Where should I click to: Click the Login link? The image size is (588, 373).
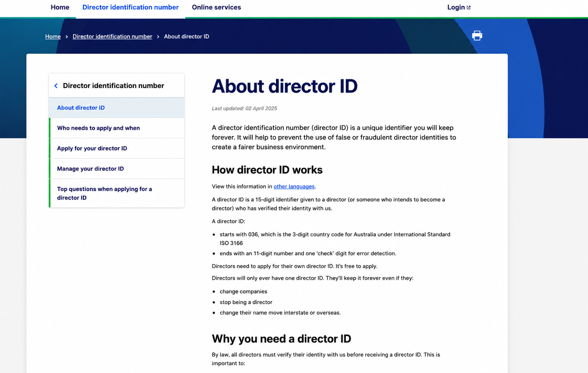pyautogui.click(x=459, y=7)
